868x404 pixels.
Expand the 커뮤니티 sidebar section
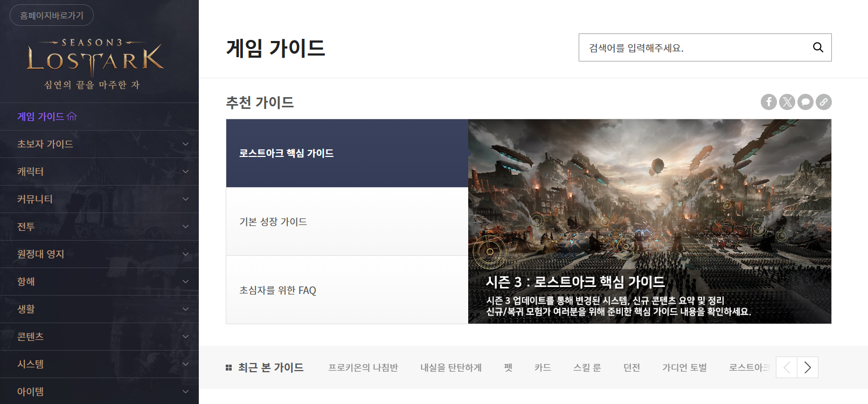coord(99,199)
